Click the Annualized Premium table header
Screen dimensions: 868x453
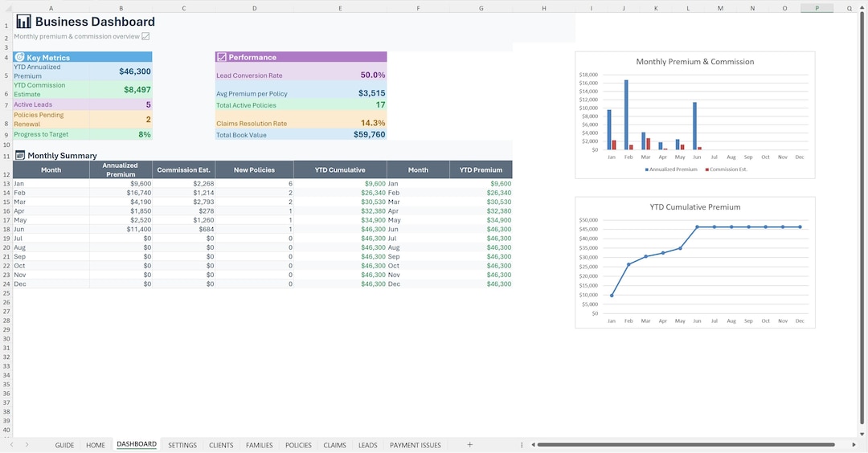[120, 169]
